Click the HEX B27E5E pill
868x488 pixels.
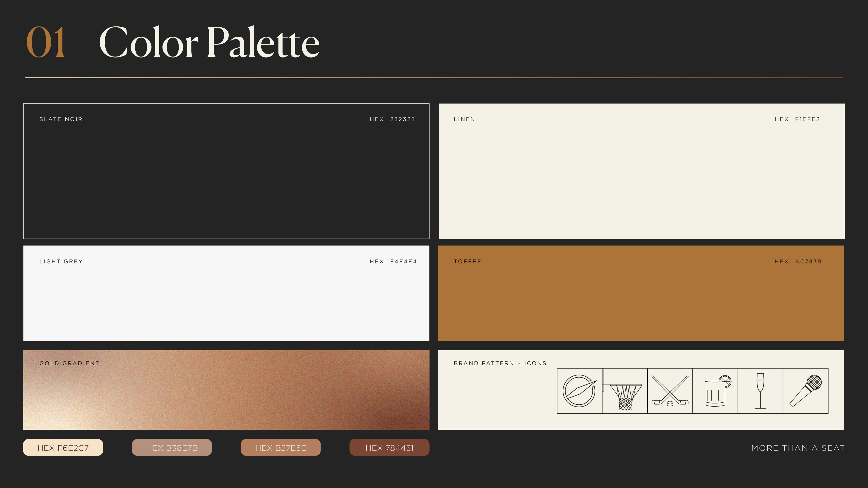coord(281,448)
